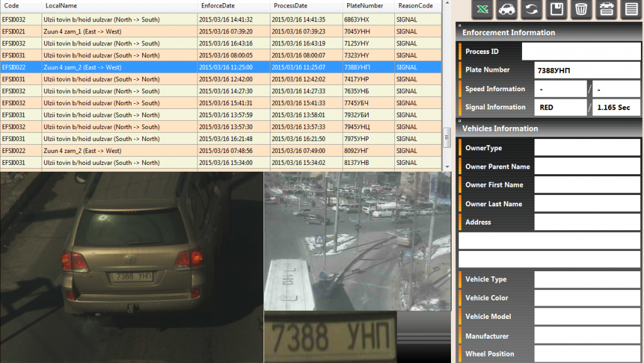Click the Vehicle Color field

click(x=587, y=298)
